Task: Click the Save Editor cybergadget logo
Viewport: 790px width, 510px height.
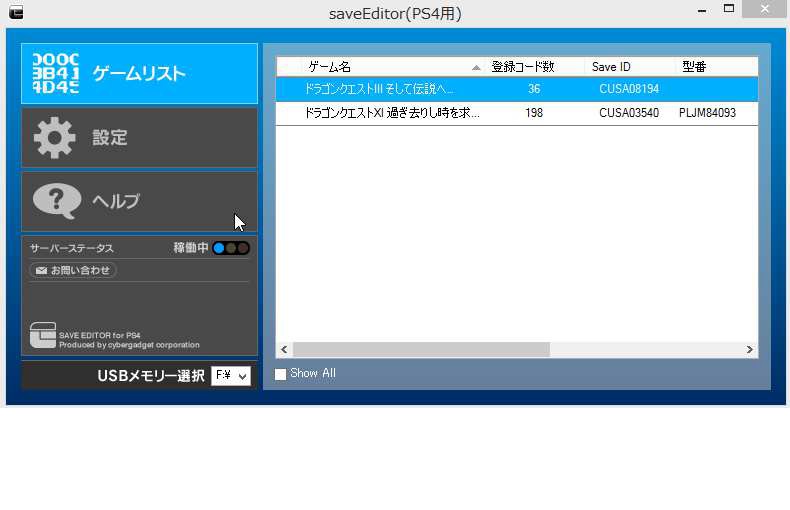Action: click(x=43, y=335)
